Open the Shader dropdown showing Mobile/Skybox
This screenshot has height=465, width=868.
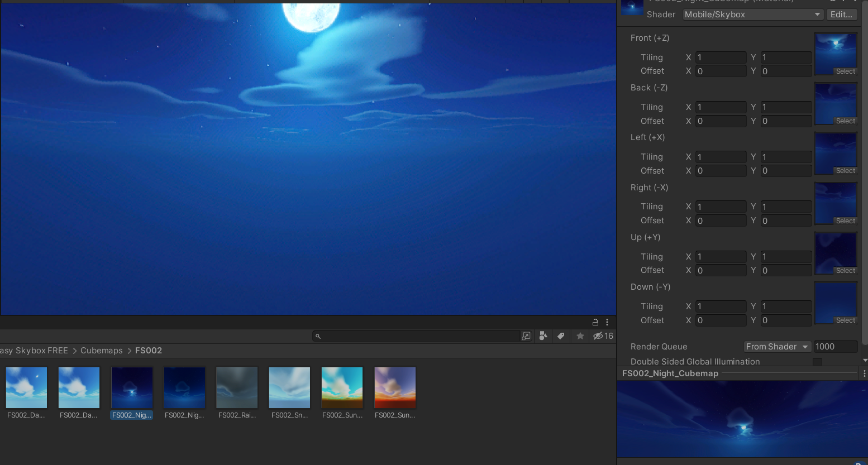click(753, 15)
